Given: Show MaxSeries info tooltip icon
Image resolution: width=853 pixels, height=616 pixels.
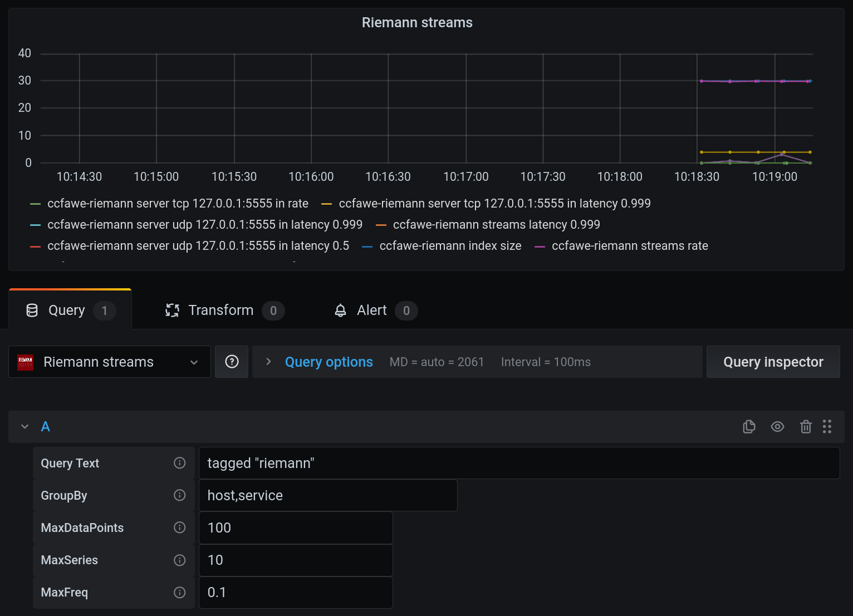Looking at the screenshot, I should pyautogui.click(x=179, y=560).
